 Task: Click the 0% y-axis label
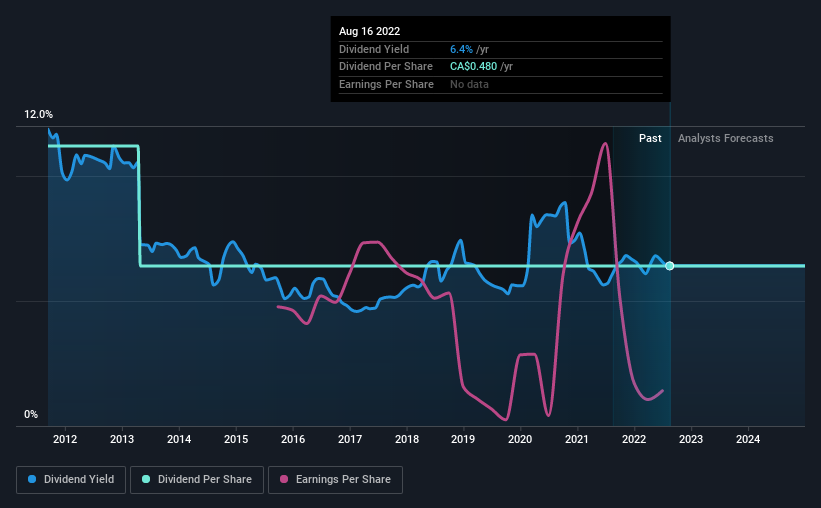(31, 414)
